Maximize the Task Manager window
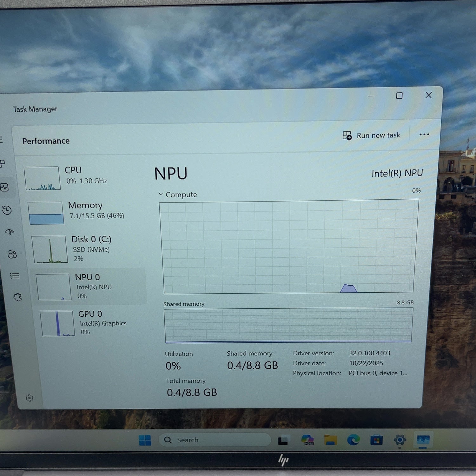The image size is (476, 476). [399, 96]
